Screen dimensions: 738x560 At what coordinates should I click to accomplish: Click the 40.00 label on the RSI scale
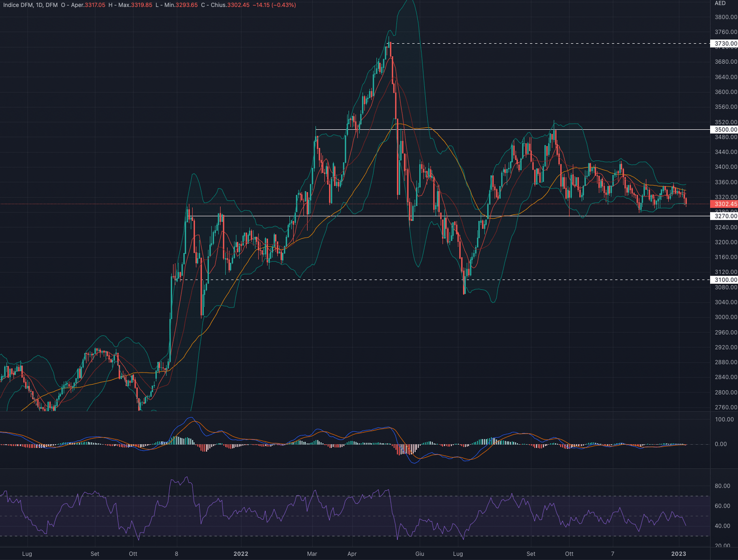pyautogui.click(x=722, y=526)
